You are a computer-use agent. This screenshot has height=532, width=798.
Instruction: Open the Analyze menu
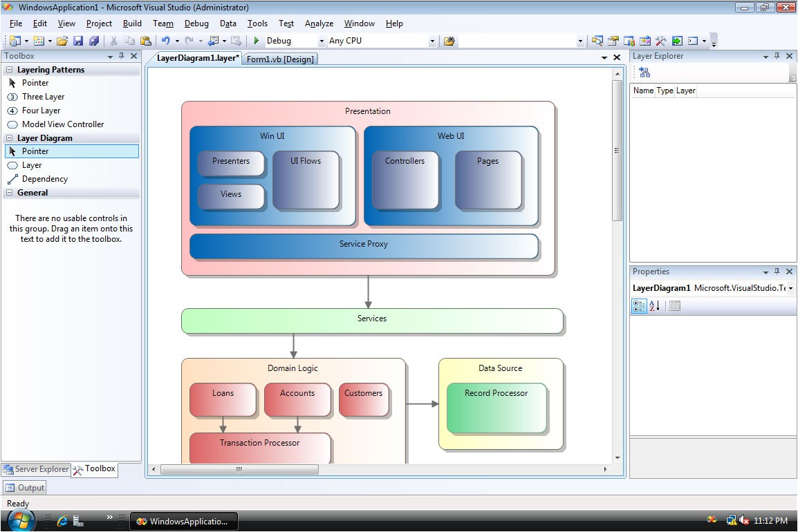point(319,23)
